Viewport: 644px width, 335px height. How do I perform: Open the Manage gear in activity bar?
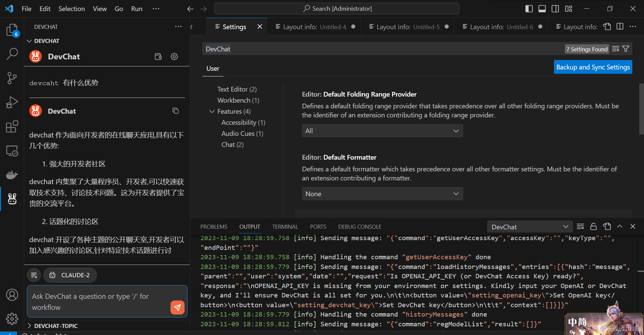coord(12,319)
